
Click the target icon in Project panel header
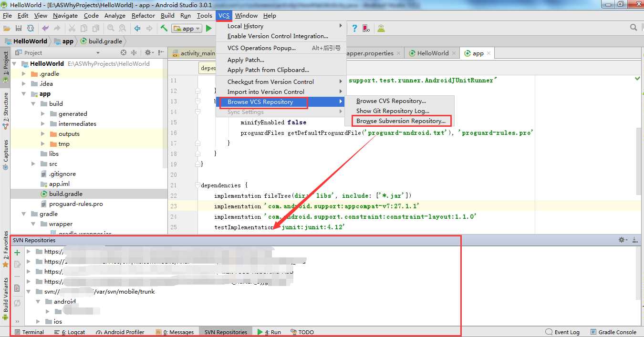(x=124, y=53)
